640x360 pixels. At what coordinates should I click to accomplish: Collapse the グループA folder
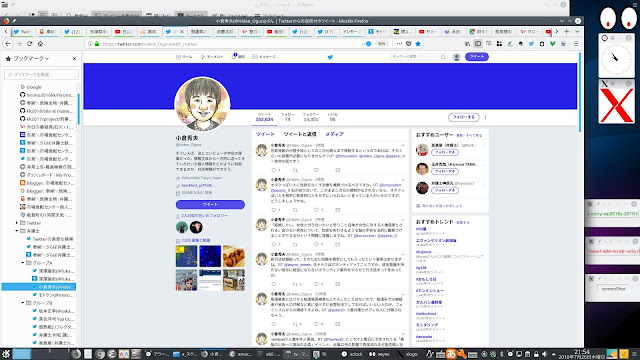23,263
